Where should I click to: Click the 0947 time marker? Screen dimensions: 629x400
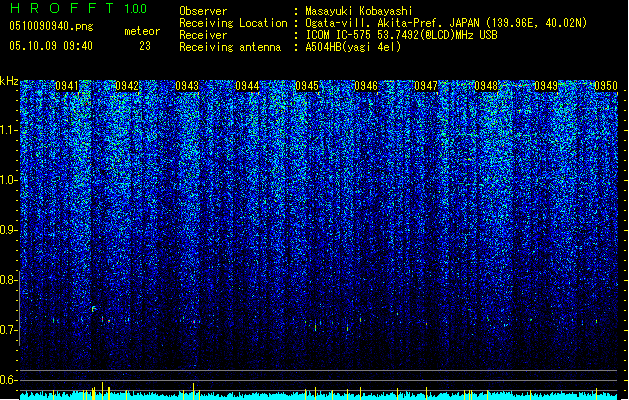click(x=426, y=86)
